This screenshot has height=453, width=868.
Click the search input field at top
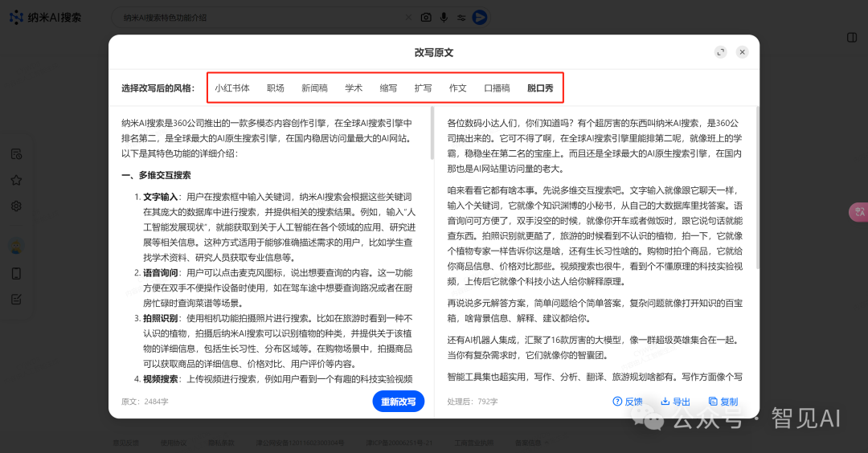tap(257, 17)
